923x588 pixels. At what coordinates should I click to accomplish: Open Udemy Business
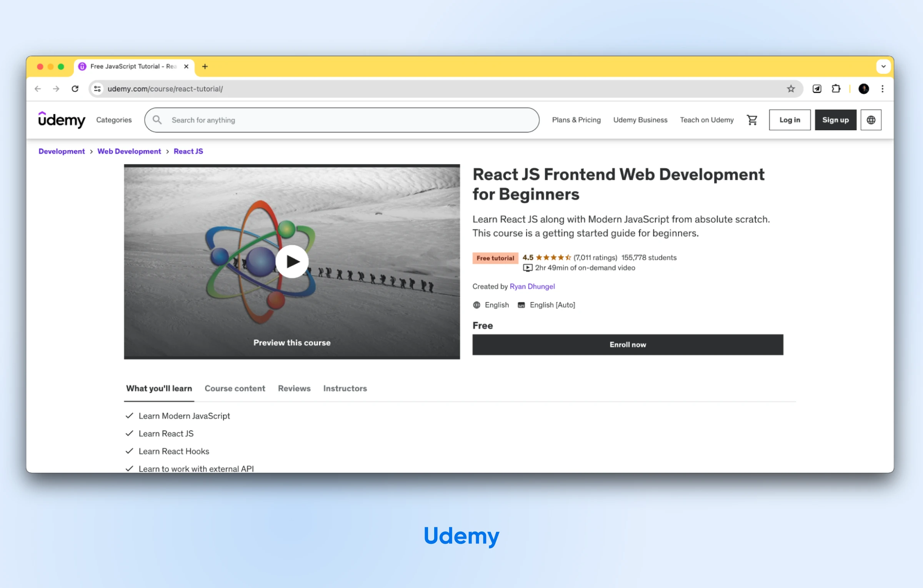coord(640,120)
